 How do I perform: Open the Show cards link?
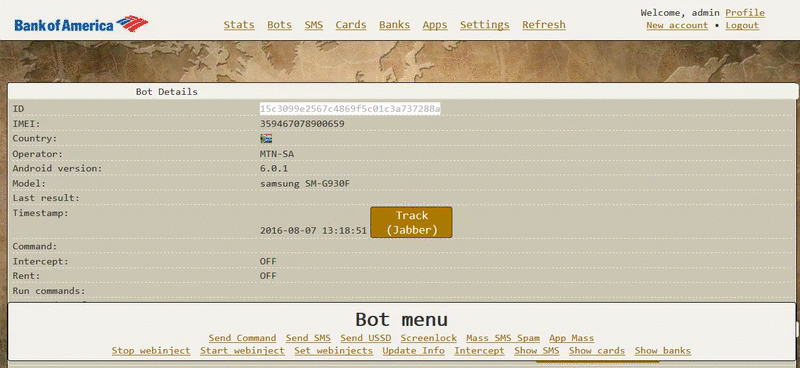tap(597, 351)
